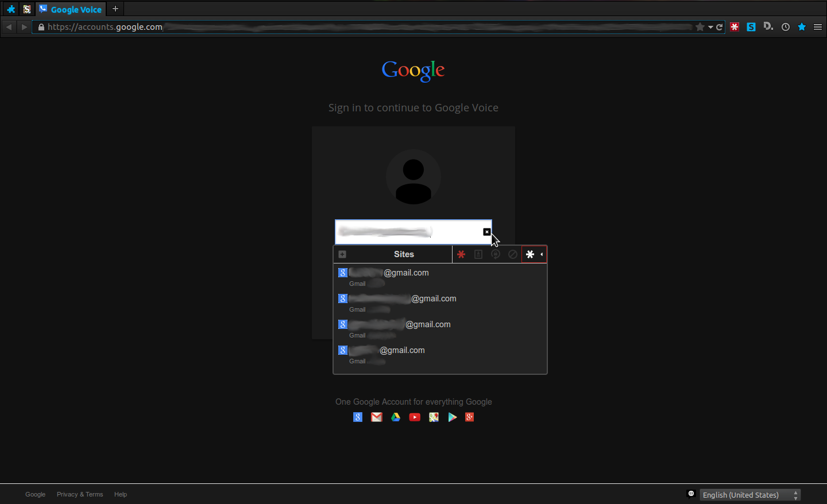Select the red asterisk Sites icon in LastPass popup
827x504 pixels.
[461, 254]
